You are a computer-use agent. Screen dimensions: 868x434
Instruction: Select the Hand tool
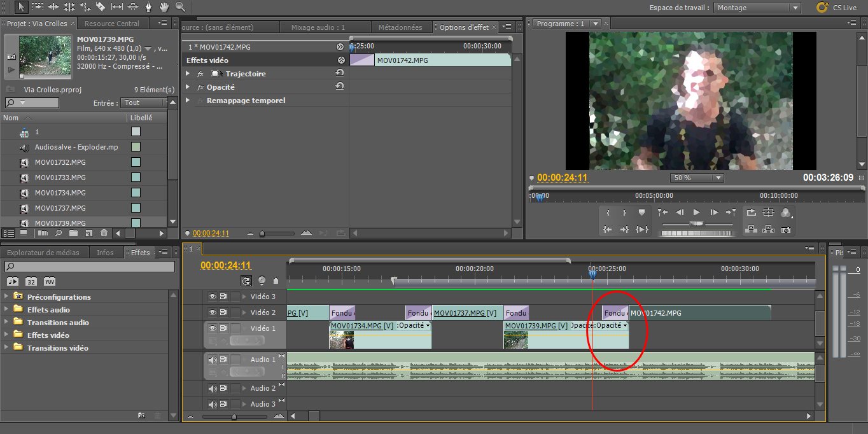pos(165,7)
